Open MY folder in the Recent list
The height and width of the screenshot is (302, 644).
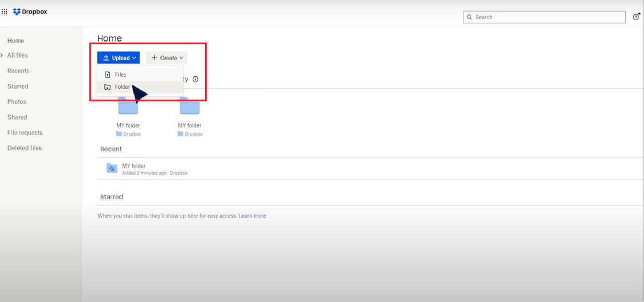click(x=134, y=166)
